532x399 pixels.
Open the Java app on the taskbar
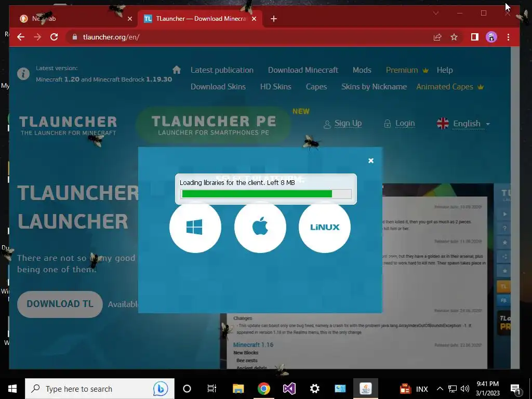tap(365, 389)
